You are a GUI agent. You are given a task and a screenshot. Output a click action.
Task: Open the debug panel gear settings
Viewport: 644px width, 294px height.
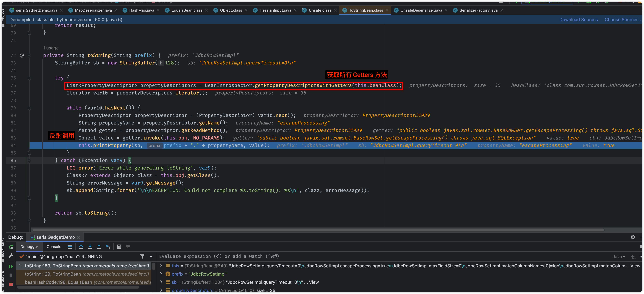coord(633,237)
